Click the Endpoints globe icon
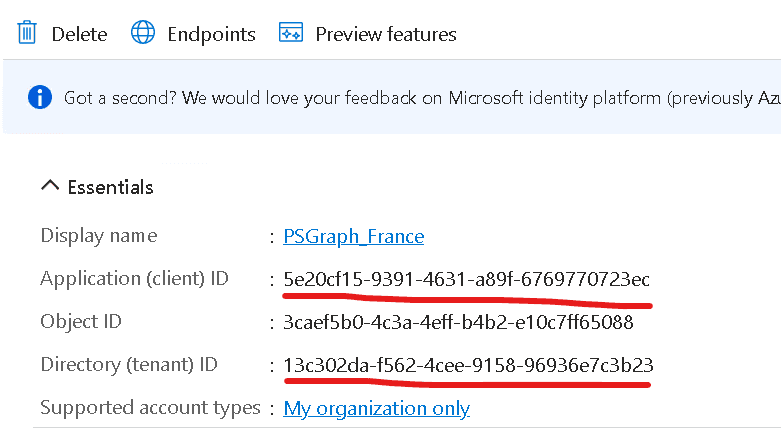The width and height of the screenshot is (781, 430). pos(143,33)
